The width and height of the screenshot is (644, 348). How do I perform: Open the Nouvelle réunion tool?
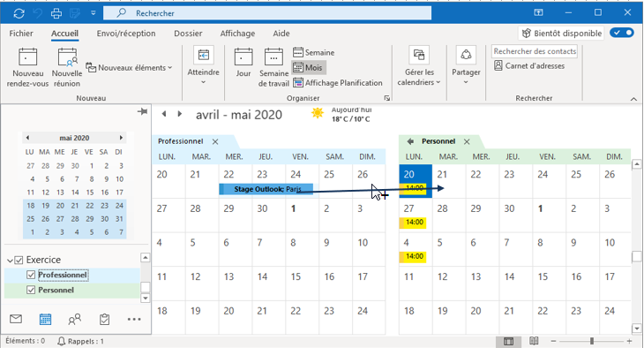(x=67, y=67)
